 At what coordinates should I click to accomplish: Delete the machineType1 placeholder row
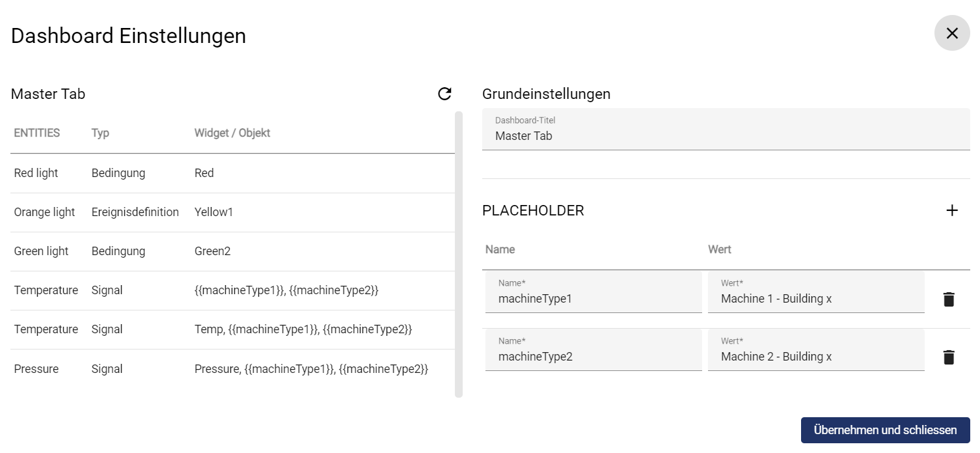tap(949, 299)
